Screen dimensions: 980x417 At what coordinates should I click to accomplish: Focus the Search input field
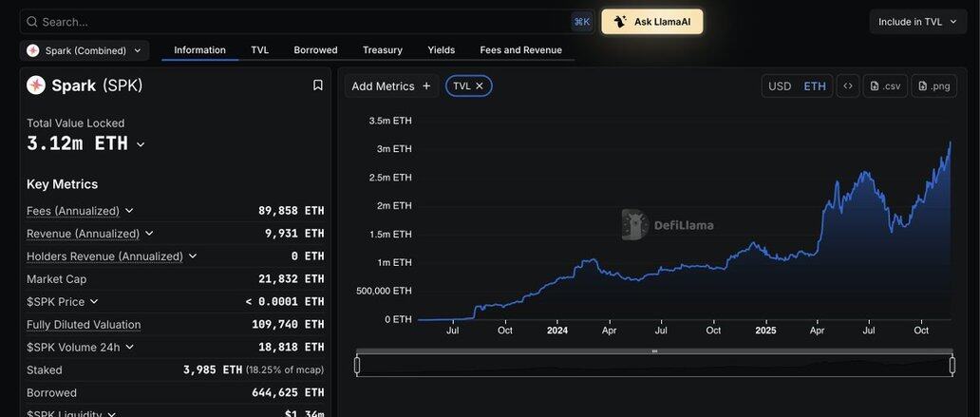pyautogui.click(x=285, y=22)
